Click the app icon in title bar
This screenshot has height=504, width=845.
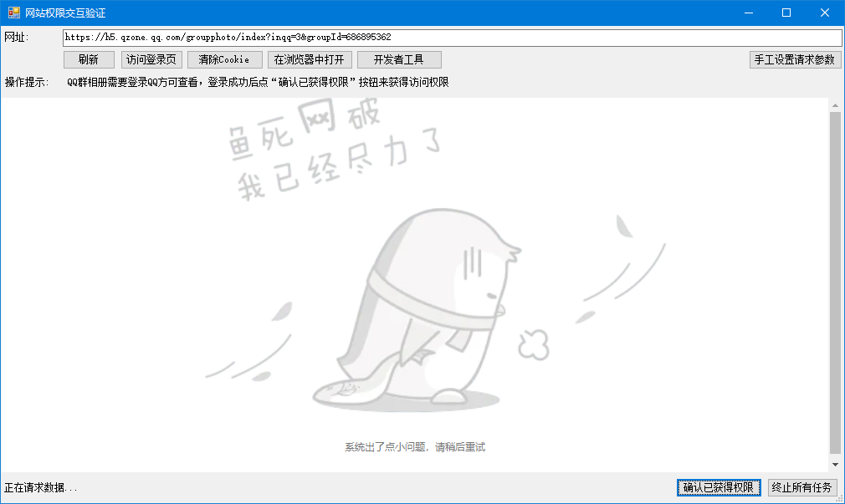pos(13,13)
